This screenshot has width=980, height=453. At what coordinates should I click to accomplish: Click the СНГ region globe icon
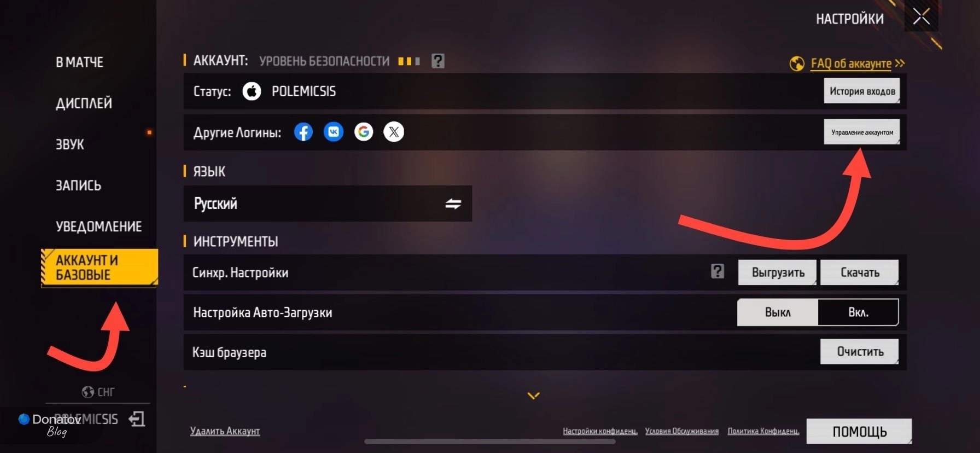pos(87,392)
